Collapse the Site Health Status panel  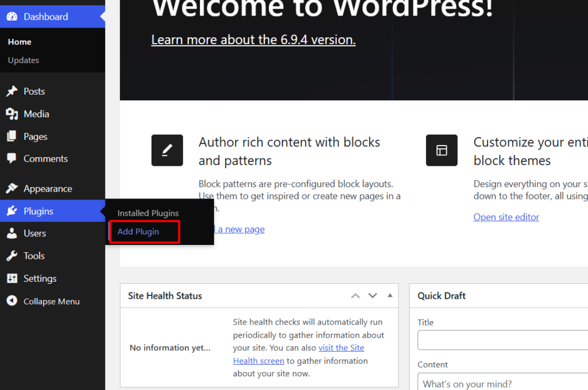click(390, 295)
